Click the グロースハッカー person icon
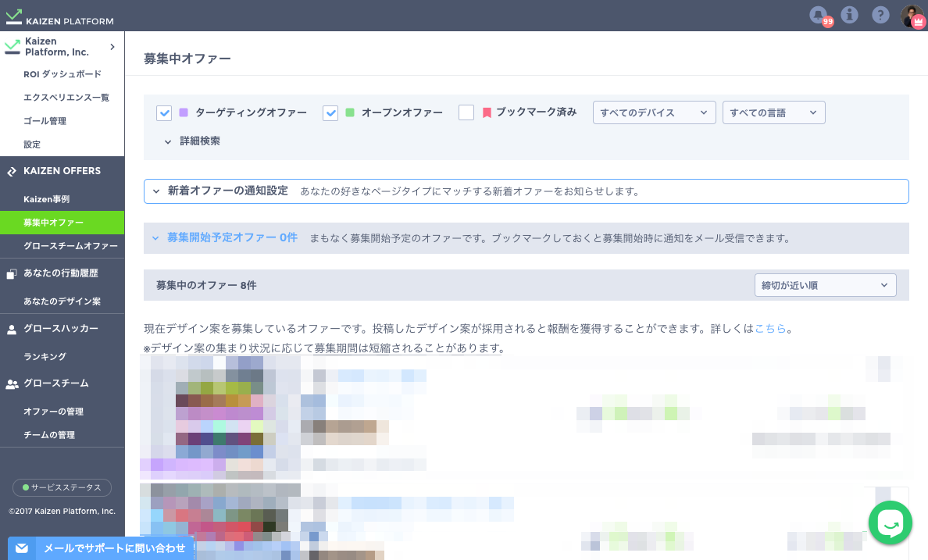 (12, 330)
